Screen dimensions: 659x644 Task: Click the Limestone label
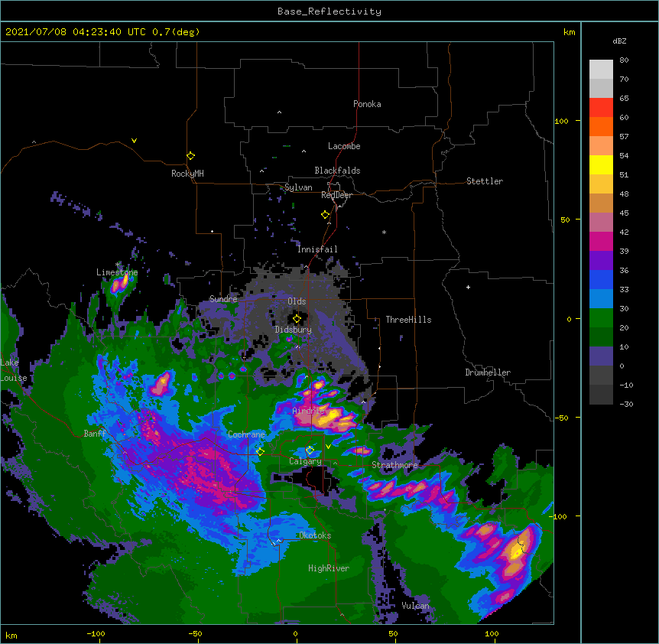tap(117, 272)
